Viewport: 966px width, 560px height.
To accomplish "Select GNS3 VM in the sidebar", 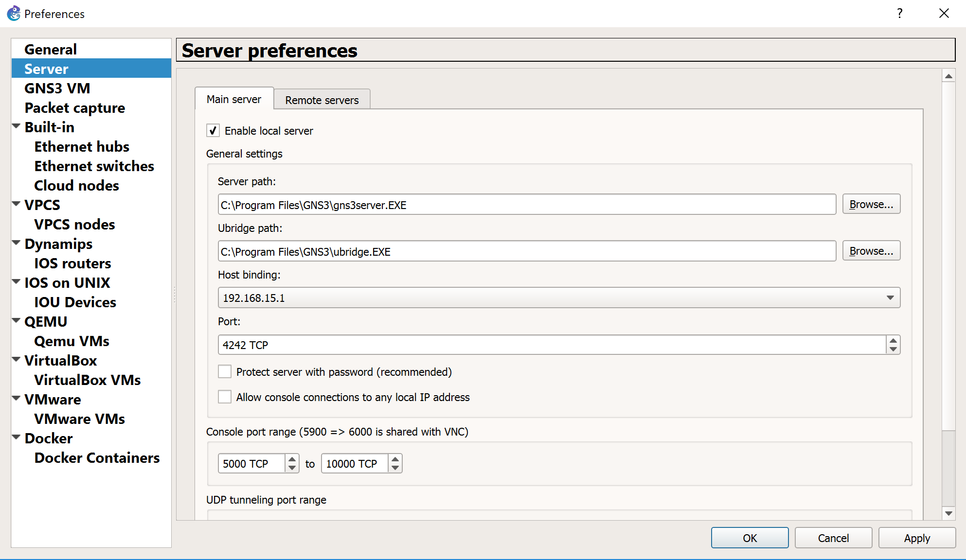I will pyautogui.click(x=57, y=88).
